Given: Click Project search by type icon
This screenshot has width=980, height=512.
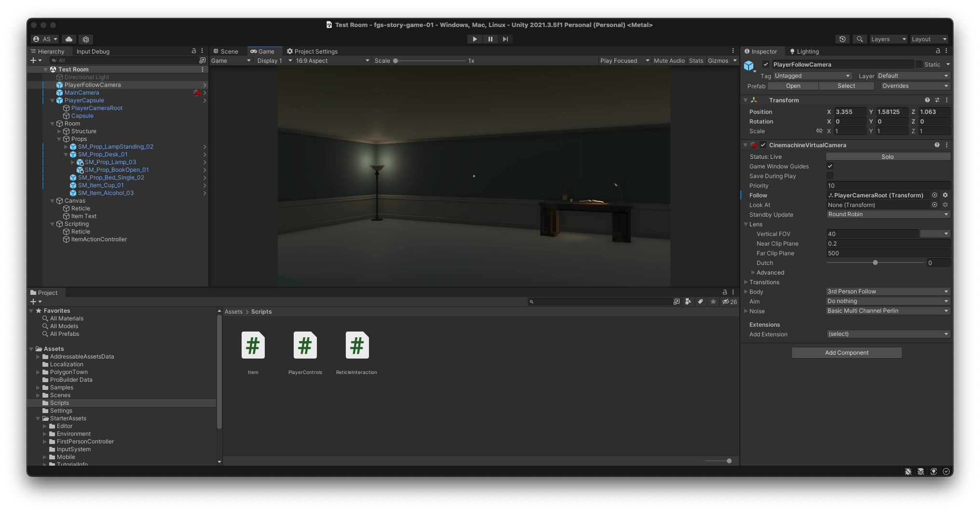Looking at the screenshot, I should 688,302.
